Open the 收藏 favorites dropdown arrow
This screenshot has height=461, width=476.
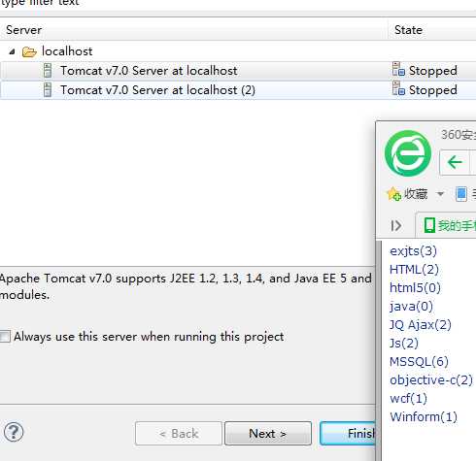coord(440,194)
